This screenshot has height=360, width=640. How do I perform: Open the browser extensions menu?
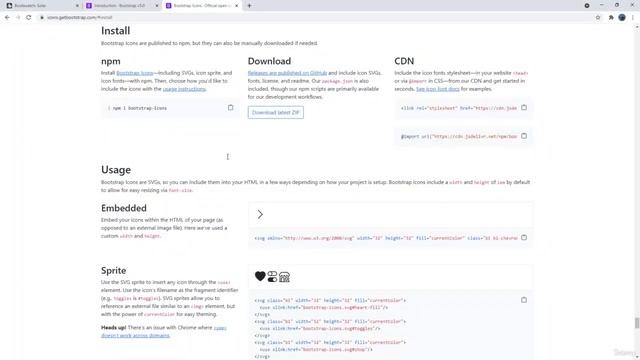tap(611, 18)
